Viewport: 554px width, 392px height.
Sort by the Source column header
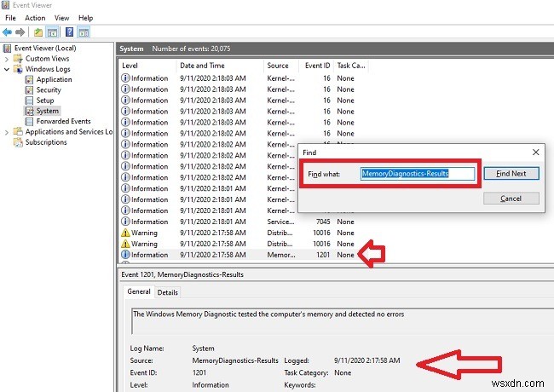(281, 66)
